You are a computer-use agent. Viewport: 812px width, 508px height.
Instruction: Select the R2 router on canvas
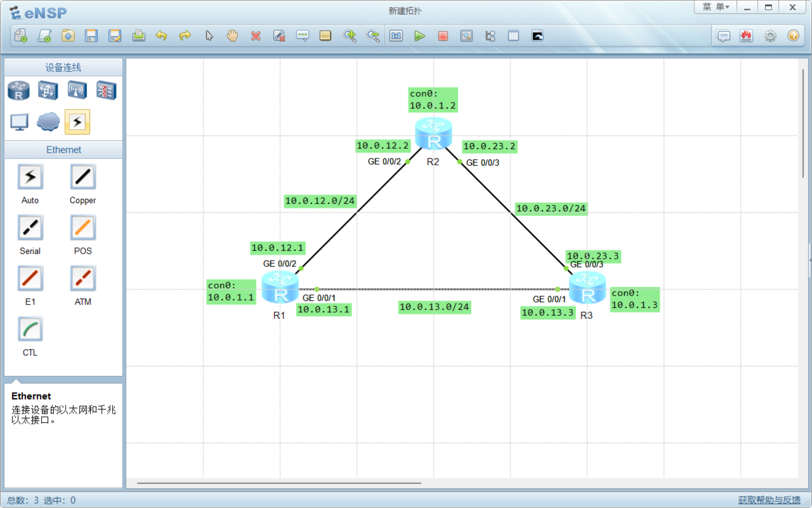433,134
